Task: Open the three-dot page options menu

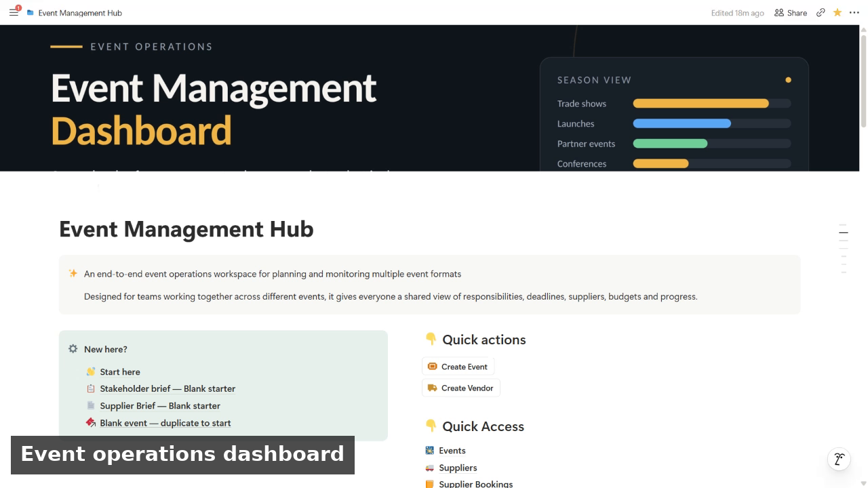Action: (x=854, y=12)
